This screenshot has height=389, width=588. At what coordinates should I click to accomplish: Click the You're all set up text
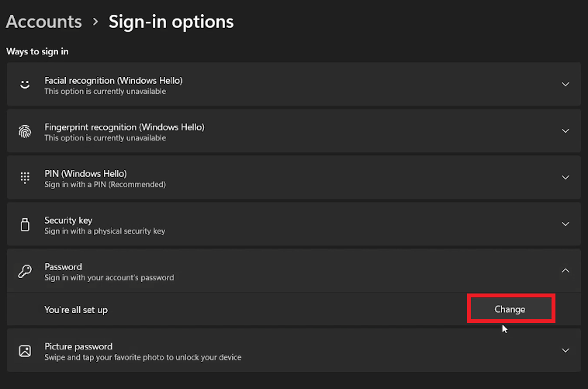[x=76, y=310]
